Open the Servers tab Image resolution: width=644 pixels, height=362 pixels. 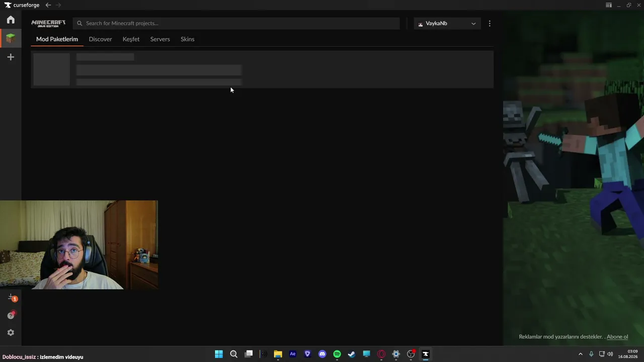160,39
